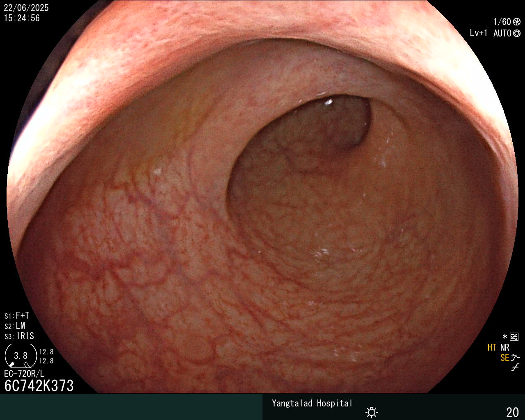The width and height of the screenshot is (525, 420).
Task: Click the Lv+1 brightness level indicator
Action: [x=479, y=33]
